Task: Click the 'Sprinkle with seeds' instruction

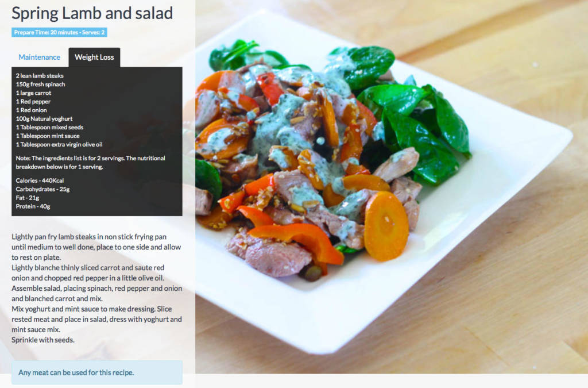Action: pos(43,340)
